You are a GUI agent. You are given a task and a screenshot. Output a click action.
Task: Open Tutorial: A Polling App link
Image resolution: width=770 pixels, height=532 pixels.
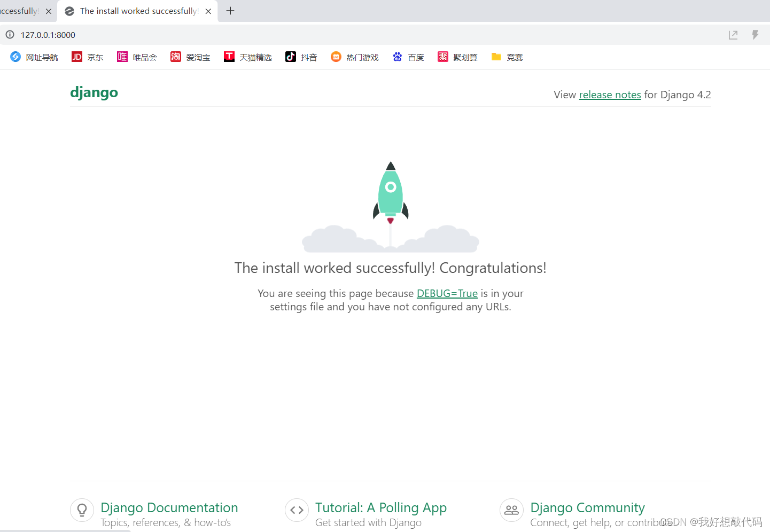381,507
